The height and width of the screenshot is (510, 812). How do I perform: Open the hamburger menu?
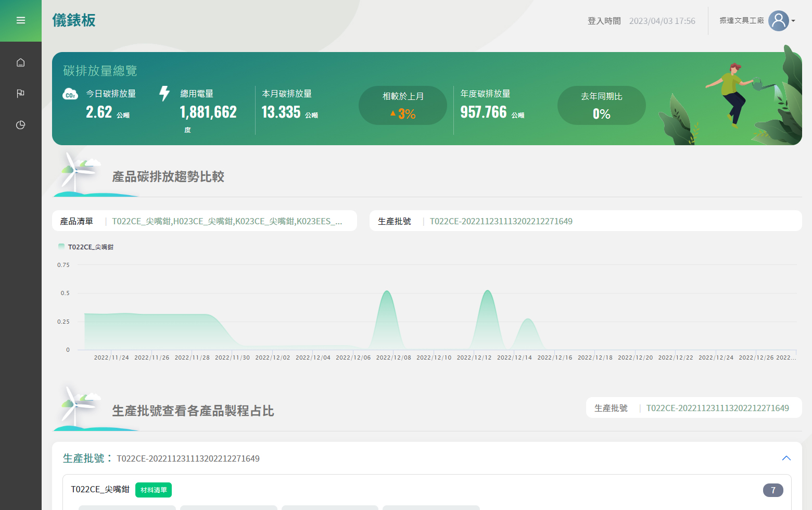click(x=21, y=20)
